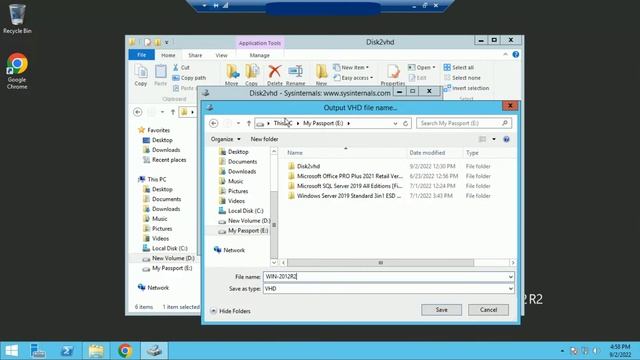Click the Cancel button
This screenshot has width=640, height=360.
(489, 310)
